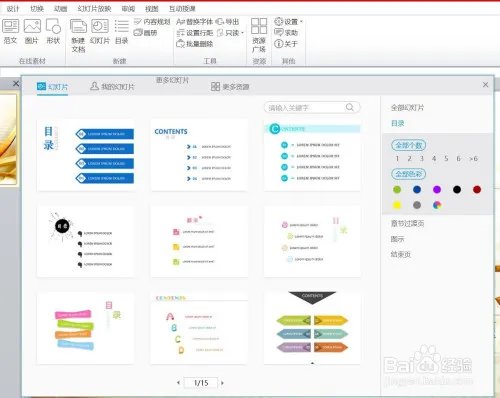The image size is (500, 398).
Task: Switch to the 我的幻灯片 tab
Action: click(112, 87)
